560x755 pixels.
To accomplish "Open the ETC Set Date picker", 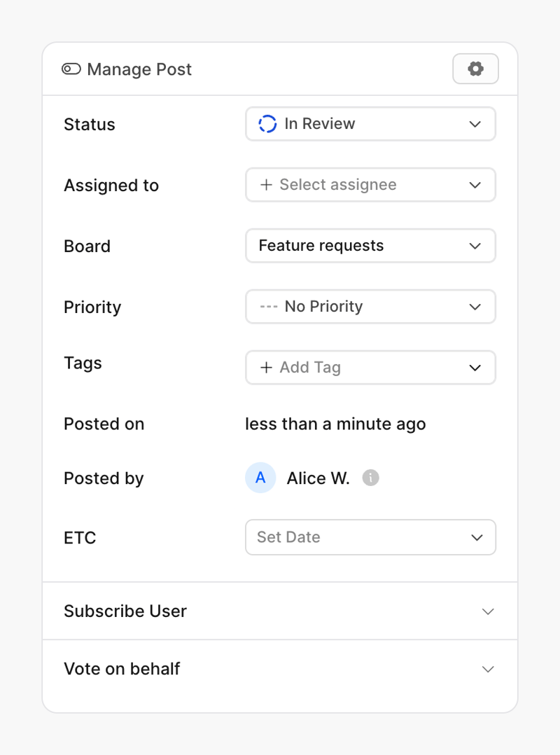I will [x=370, y=537].
